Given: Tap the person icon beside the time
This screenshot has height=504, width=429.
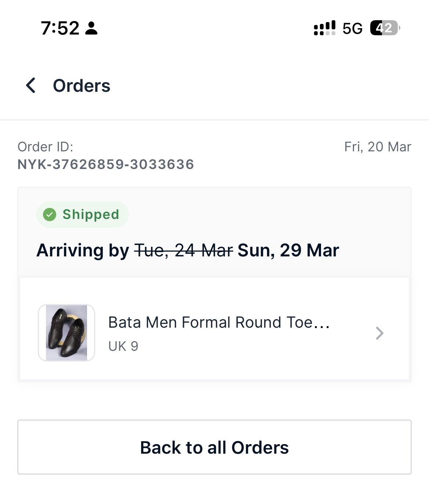Looking at the screenshot, I should tap(91, 28).
